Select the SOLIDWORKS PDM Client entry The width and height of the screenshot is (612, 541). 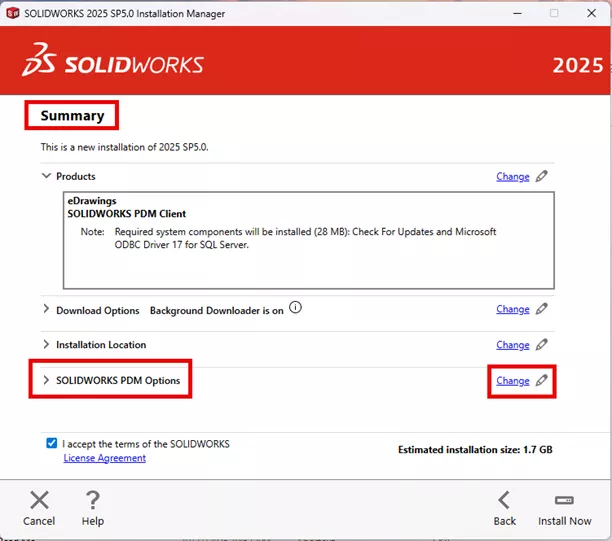(126, 214)
